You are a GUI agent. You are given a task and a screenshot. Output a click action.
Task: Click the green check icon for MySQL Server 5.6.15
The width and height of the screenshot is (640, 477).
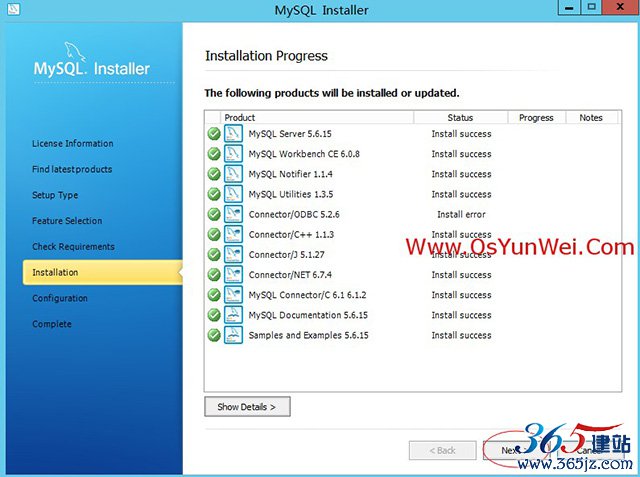pyautogui.click(x=214, y=134)
